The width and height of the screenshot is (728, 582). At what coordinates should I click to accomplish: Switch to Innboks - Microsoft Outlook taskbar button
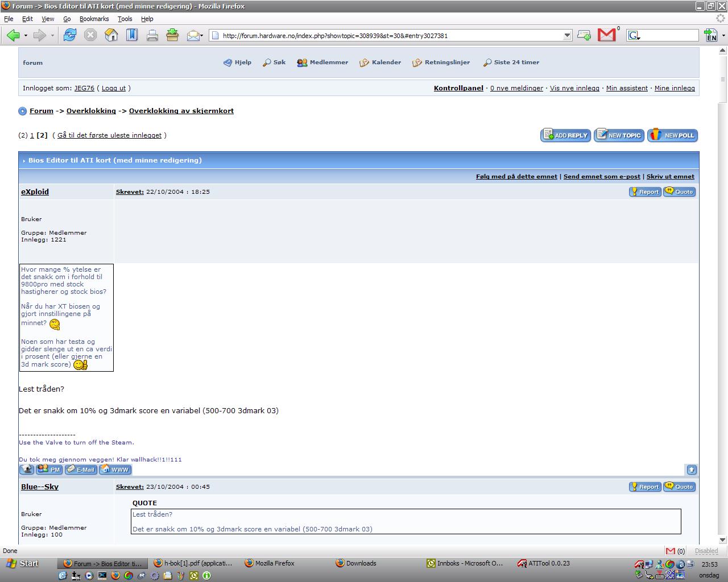(x=465, y=563)
